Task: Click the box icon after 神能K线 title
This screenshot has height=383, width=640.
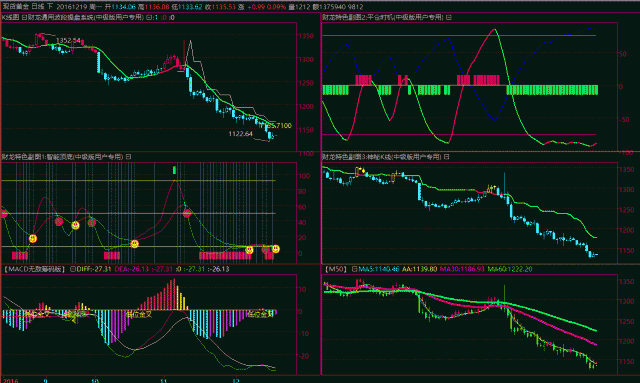Action: [x=446, y=157]
